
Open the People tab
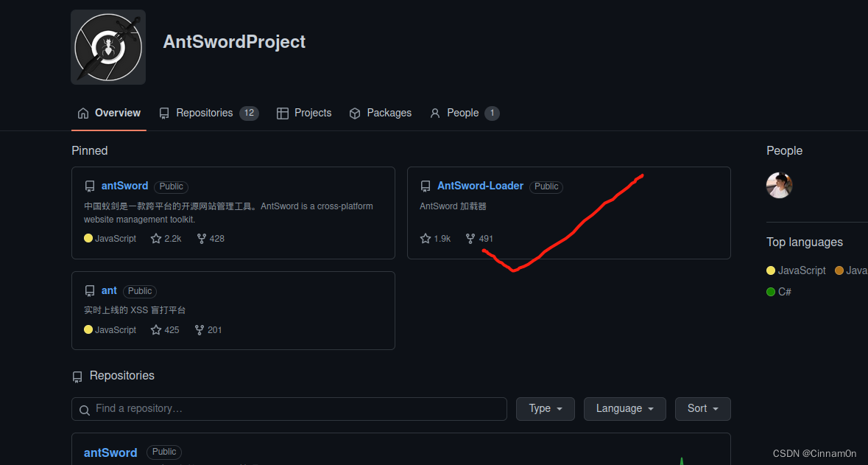(x=465, y=113)
